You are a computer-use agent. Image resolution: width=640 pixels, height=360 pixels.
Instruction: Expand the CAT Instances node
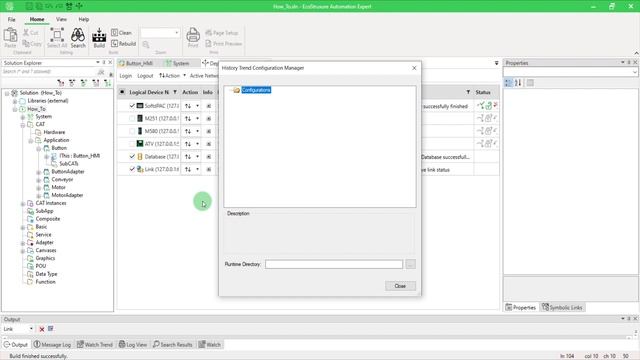(23, 203)
